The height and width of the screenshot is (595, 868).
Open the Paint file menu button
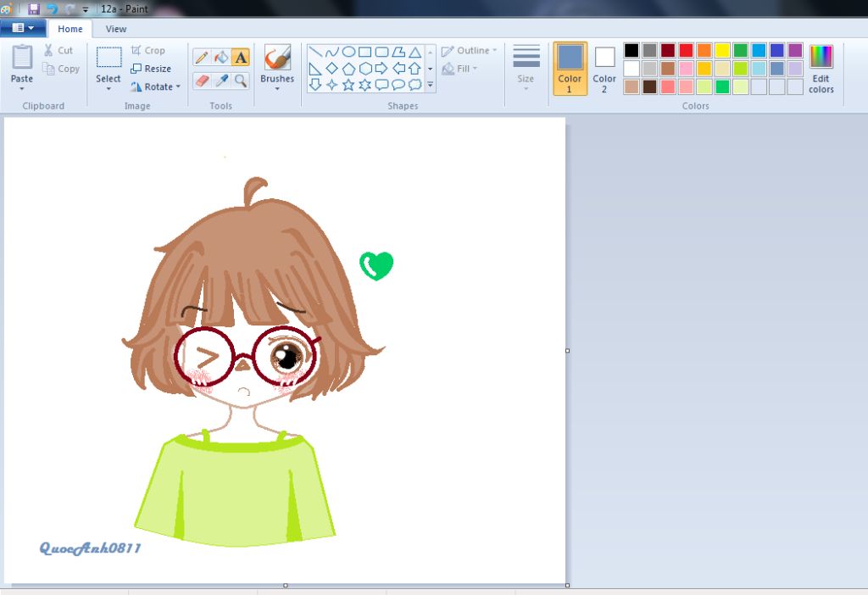point(23,28)
